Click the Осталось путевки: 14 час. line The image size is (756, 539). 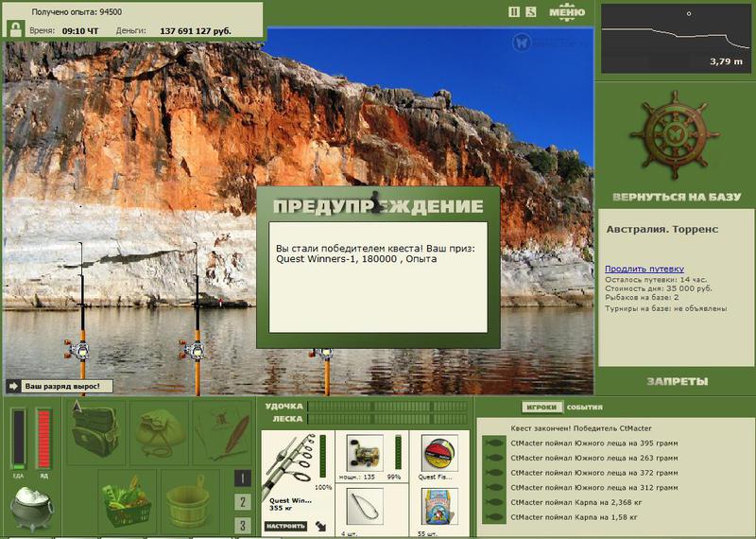(656, 279)
